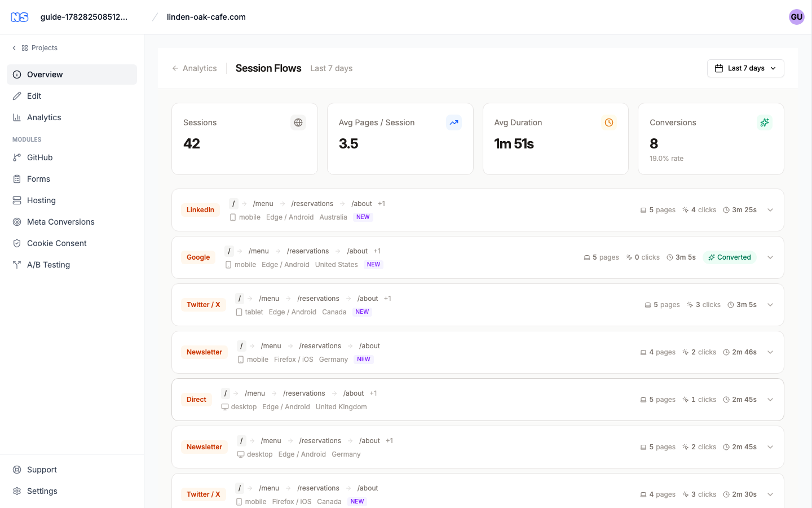The width and height of the screenshot is (812, 508).
Task: Open the Last 7 days date dropdown
Action: point(745,68)
